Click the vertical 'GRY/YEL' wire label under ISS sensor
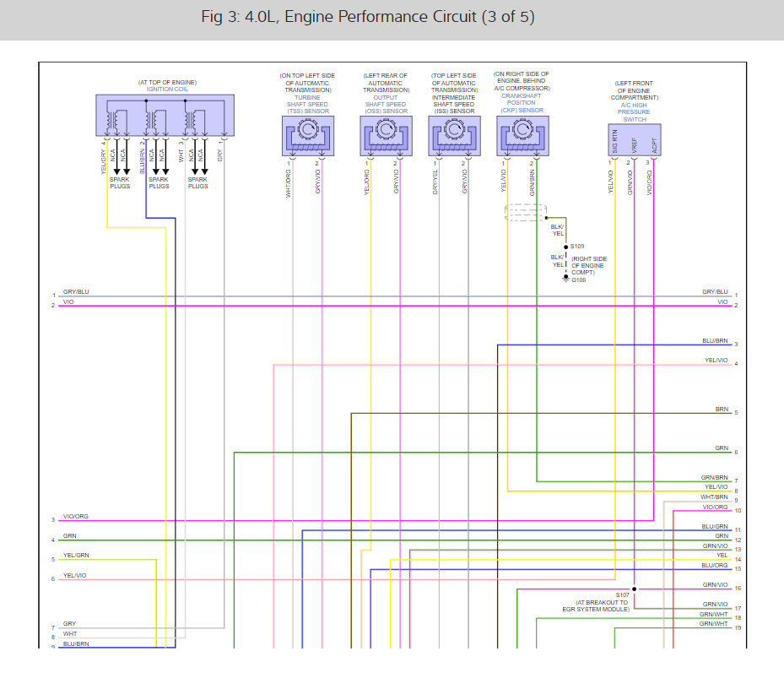This screenshot has height=673, width=784. click(435, 182)
